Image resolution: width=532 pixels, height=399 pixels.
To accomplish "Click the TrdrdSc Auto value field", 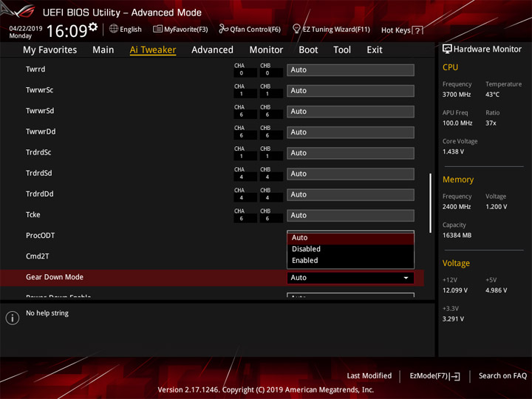I will (x=350, y=153).
